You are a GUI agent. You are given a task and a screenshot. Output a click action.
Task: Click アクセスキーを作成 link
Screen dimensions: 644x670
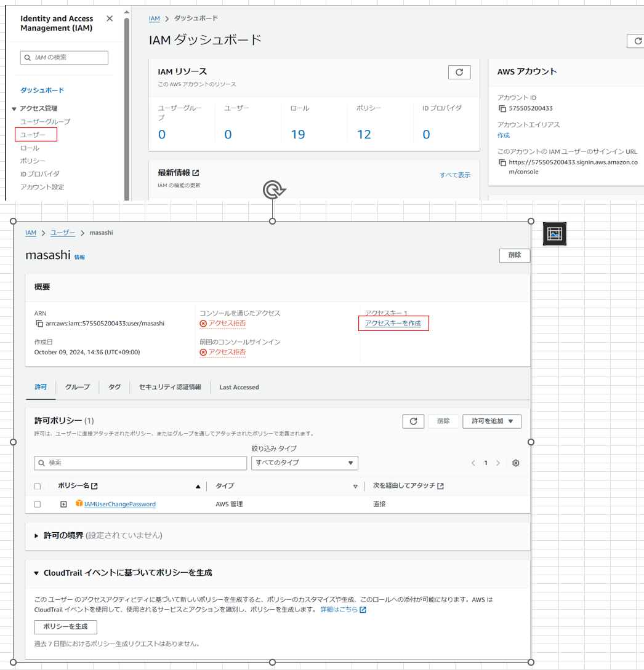(393, 323)
